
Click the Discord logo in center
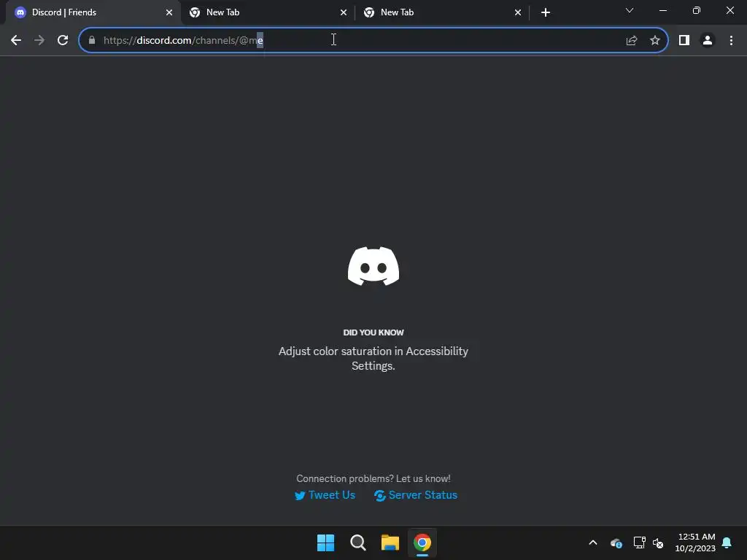pos(373,266)
